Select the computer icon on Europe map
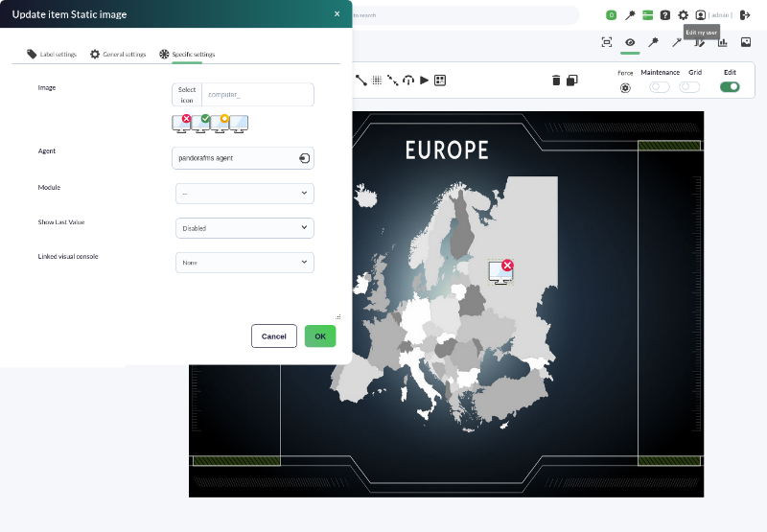Viewport: 767px width, 532px height. tap(500, 272)
